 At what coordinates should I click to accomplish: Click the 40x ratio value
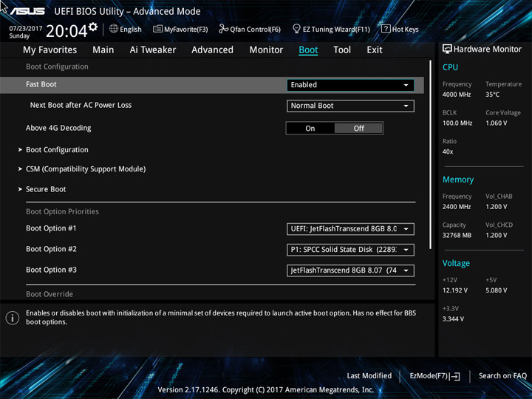(448, 151)
